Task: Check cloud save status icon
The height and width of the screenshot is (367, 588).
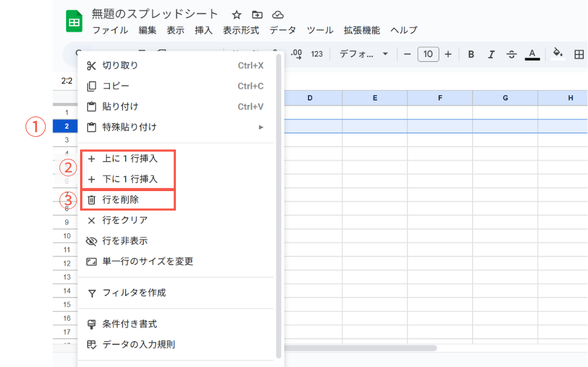Action: [x=278, y=15]
